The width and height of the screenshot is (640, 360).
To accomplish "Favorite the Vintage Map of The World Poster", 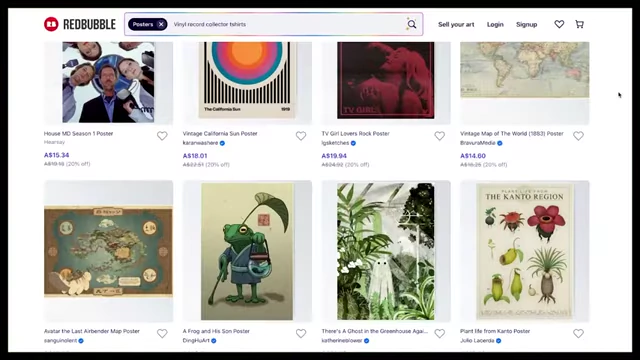I will tap(578, 136).
